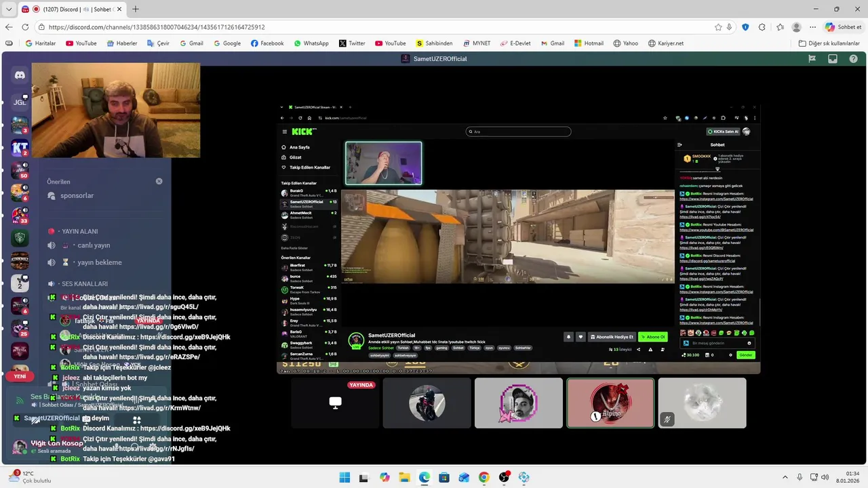Open server icon with 33 badge
The height and width of the screenshot is (488, 868).
click(20, 216)
